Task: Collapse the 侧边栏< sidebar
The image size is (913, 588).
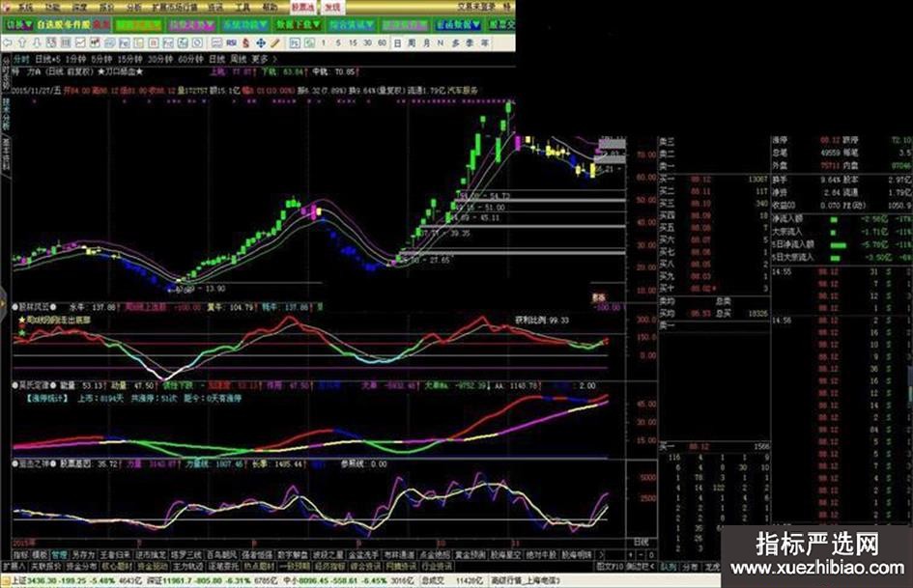Action: tap(640, 566)
